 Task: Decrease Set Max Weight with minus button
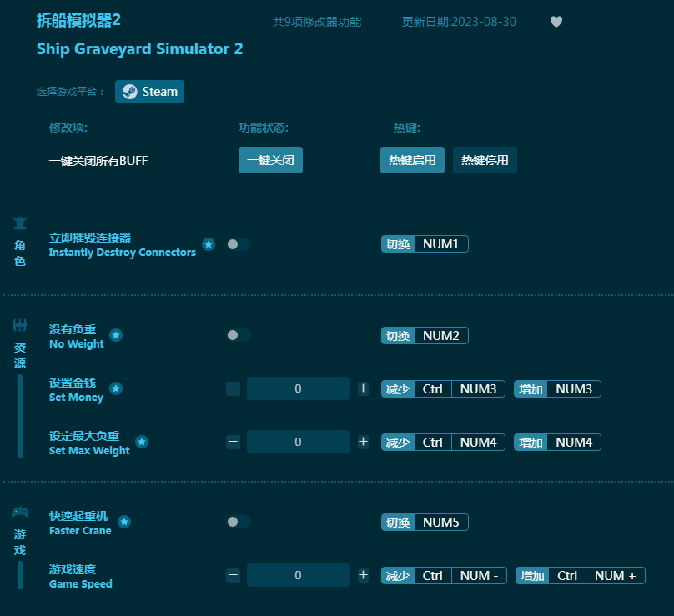point(234,442)
